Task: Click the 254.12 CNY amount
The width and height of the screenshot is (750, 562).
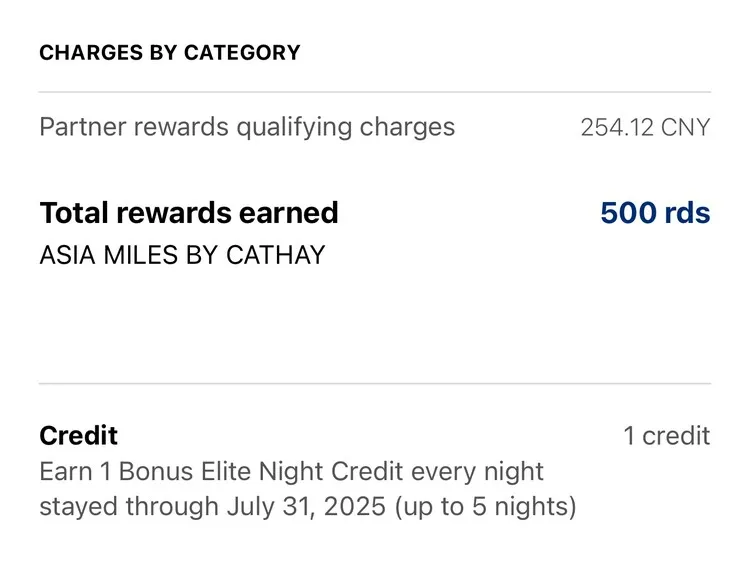Action: (645, 127)
